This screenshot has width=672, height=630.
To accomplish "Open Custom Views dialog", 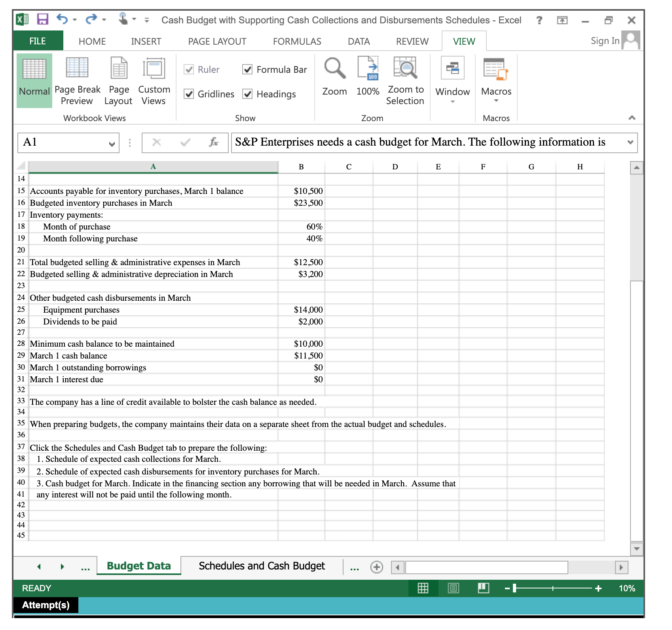I will (x=154, y=81).
